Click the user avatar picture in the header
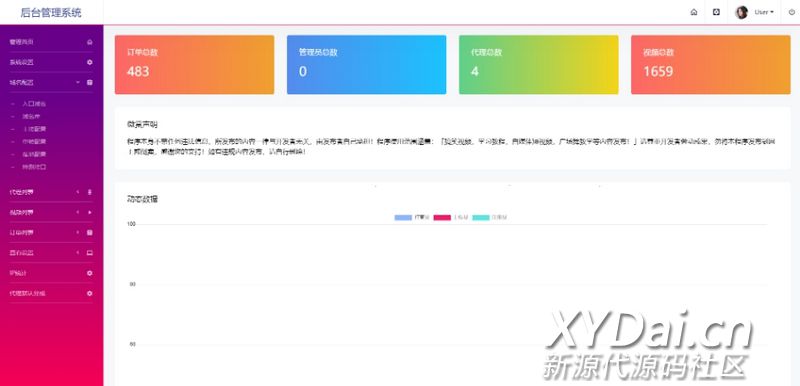Screen dimensions: 800x386 point(741,12)
